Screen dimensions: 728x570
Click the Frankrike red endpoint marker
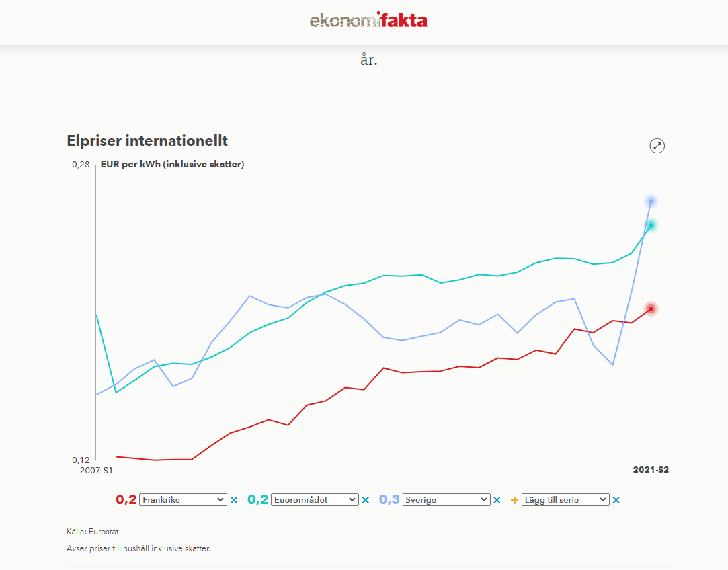coord(651,309)
